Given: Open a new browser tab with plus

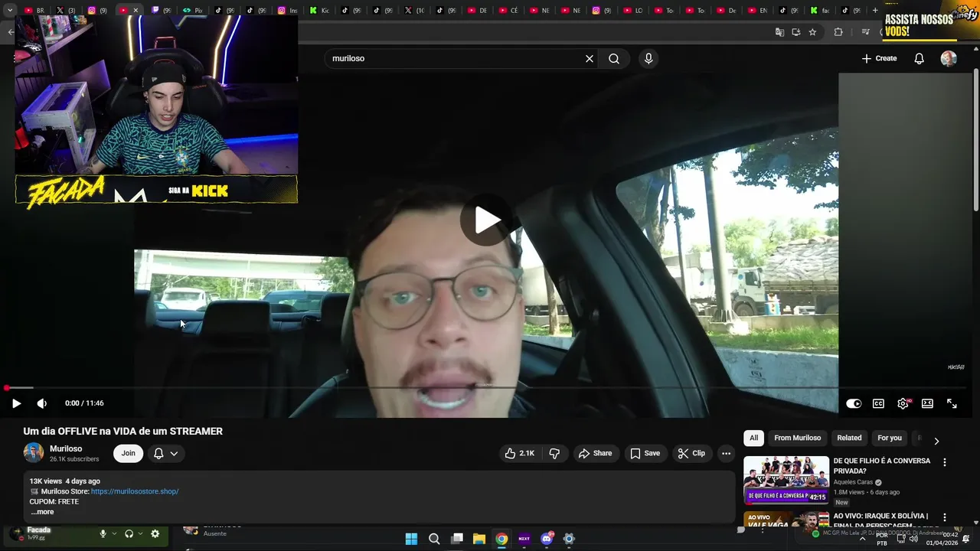Looking at the screenshot, I should point(875,11).
